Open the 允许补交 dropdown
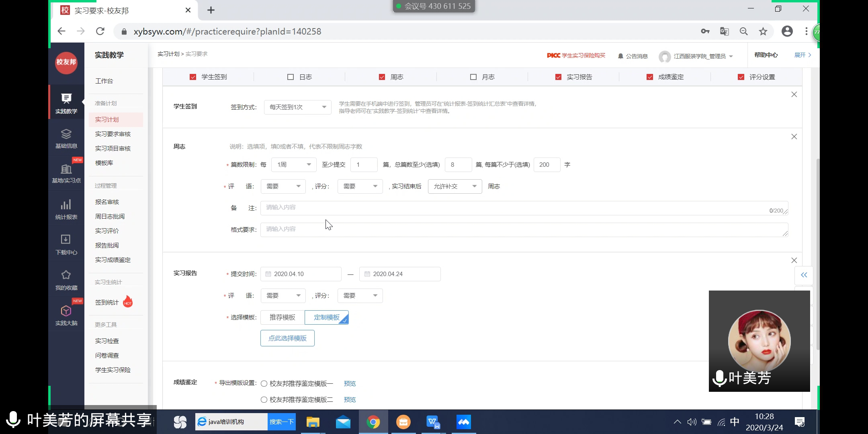 pyautogui.click(x=455, y=186)
